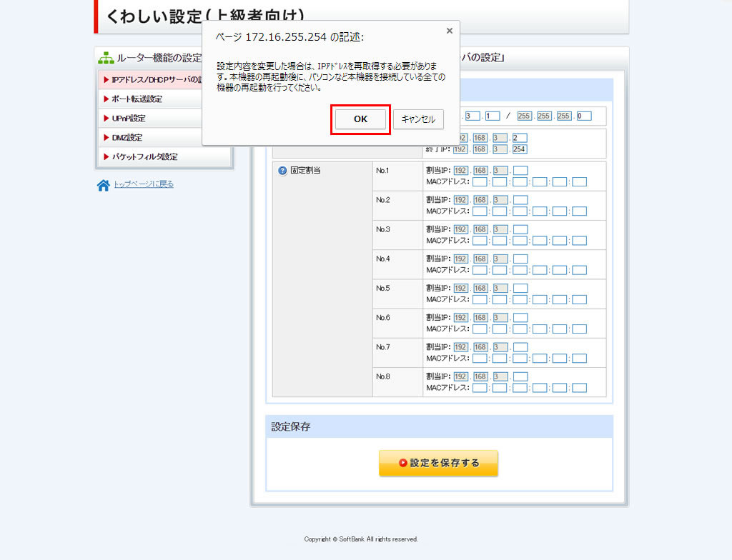Click the No.4 割当IP last octet field
This screenshot has width=732, height=560.
(520, 259)
